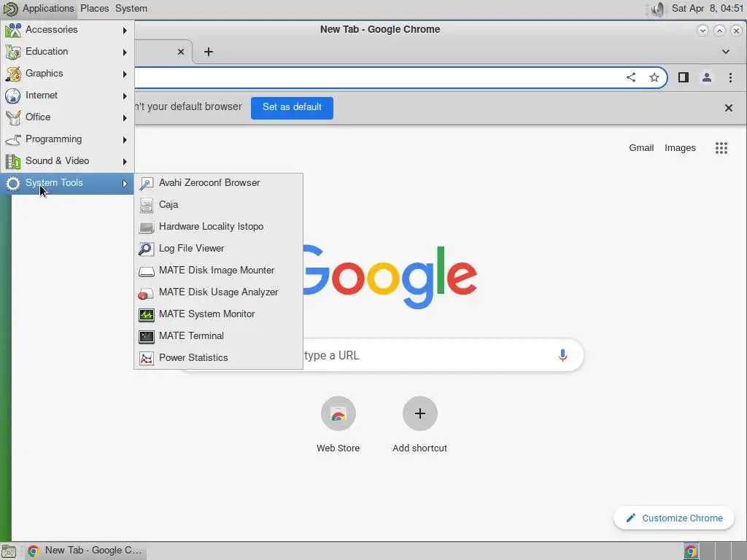
Task: Click the Log File Viewer magnifier icon
Action: (146, 249)
